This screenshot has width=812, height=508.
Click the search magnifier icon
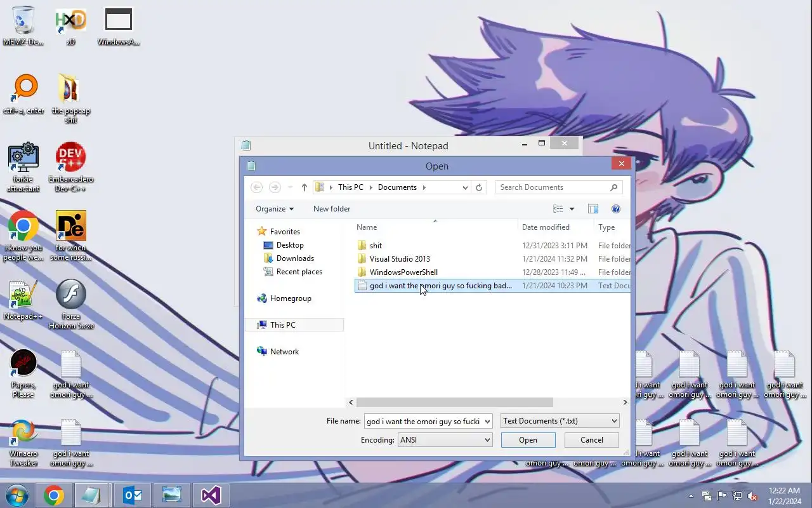pyautogui.click(x=613, y=187)
